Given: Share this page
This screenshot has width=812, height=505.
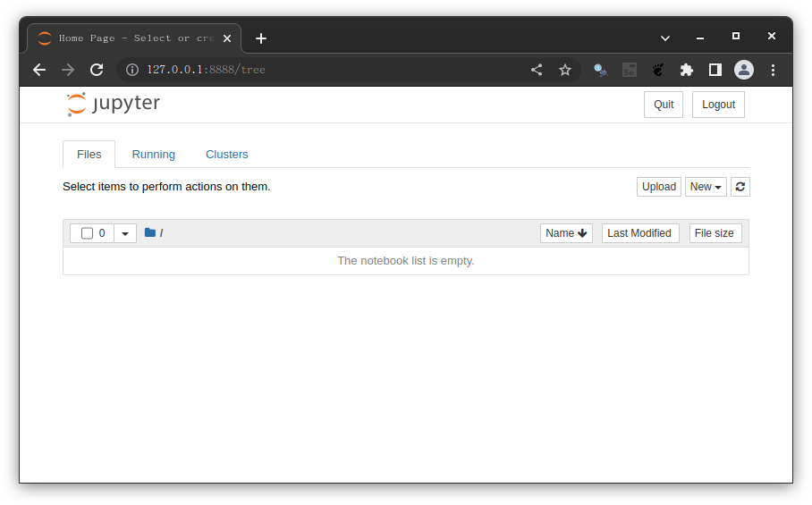Looking at the screenshot, I should pos(537,70).
